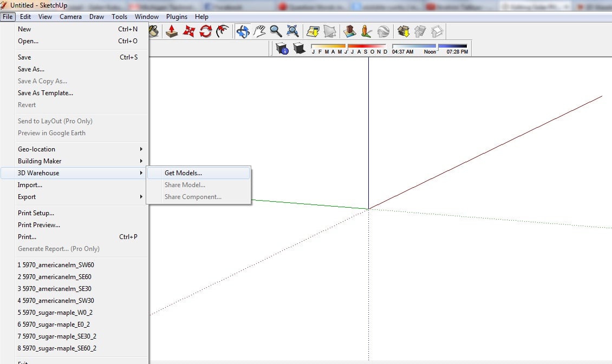The height and width of the screenshot is (364, 612).
Task: Activate the Orbit camera tool
Action: click(243, 31)
